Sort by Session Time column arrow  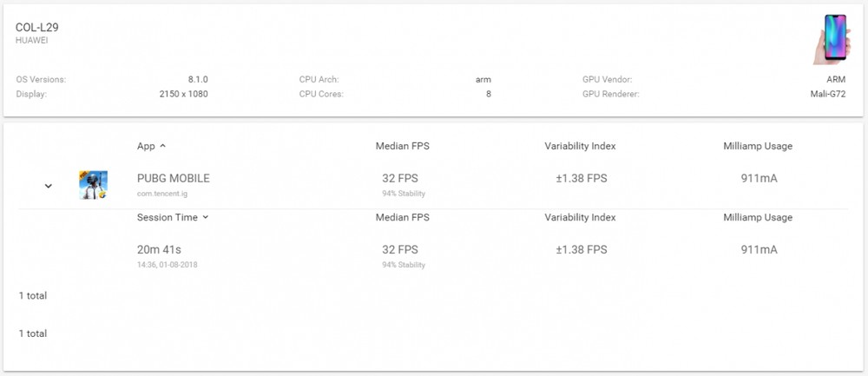click(206, 217)
